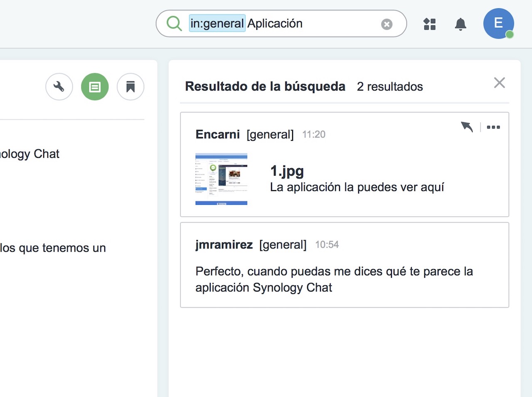Viewport: 532px width, 397px height.
Task: Open the user avatar menu E
Action: [x=498, y=23]
